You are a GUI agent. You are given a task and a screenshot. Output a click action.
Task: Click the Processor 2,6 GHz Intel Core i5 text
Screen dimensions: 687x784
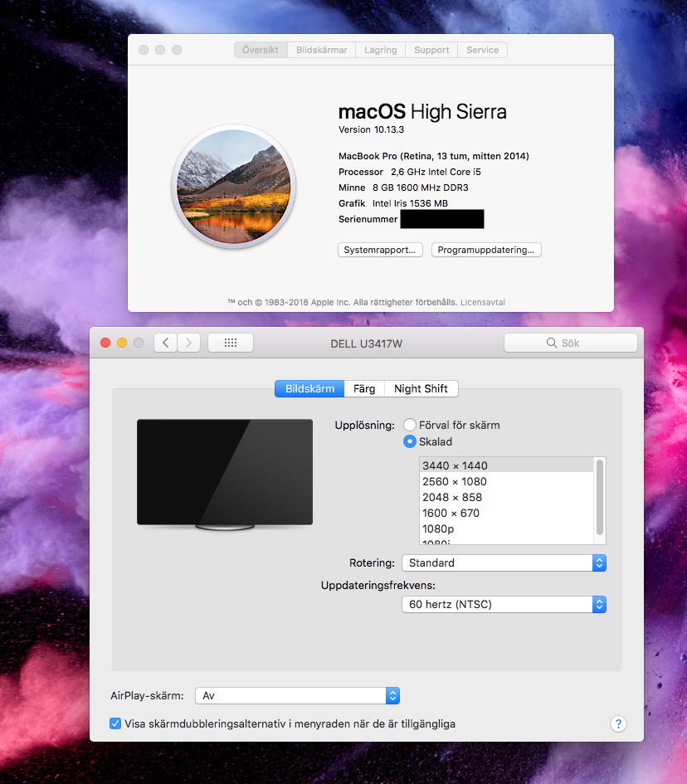coord(410,172)
